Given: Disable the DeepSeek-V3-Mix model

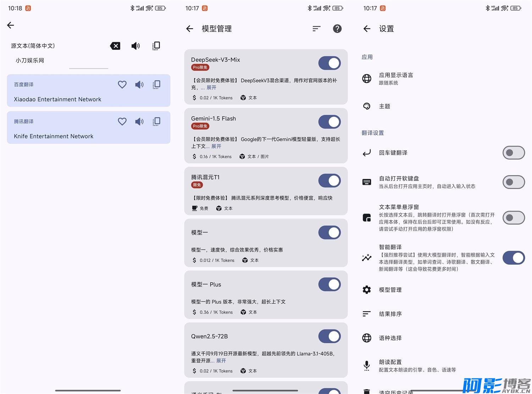Looking at the screenshot, I should pos(329,63).
